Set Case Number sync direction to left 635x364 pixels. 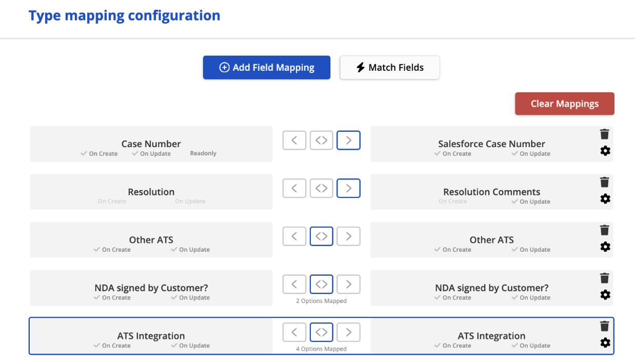pos(294,140)
